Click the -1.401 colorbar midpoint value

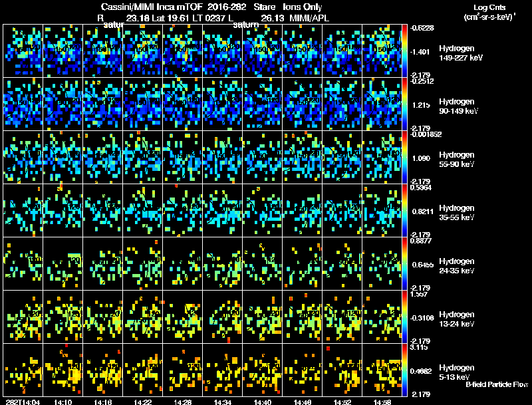pyautogui.click(x=421, y=52)
